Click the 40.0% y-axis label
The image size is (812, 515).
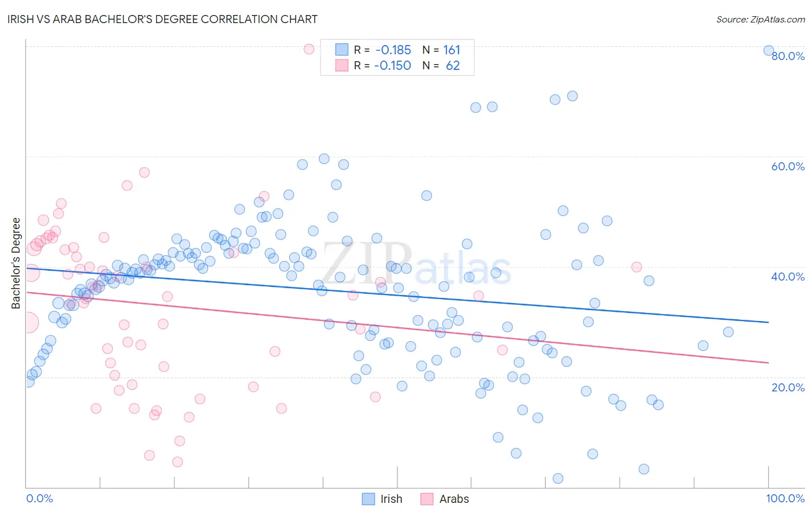pyautogui.click(x=788, y=277)
